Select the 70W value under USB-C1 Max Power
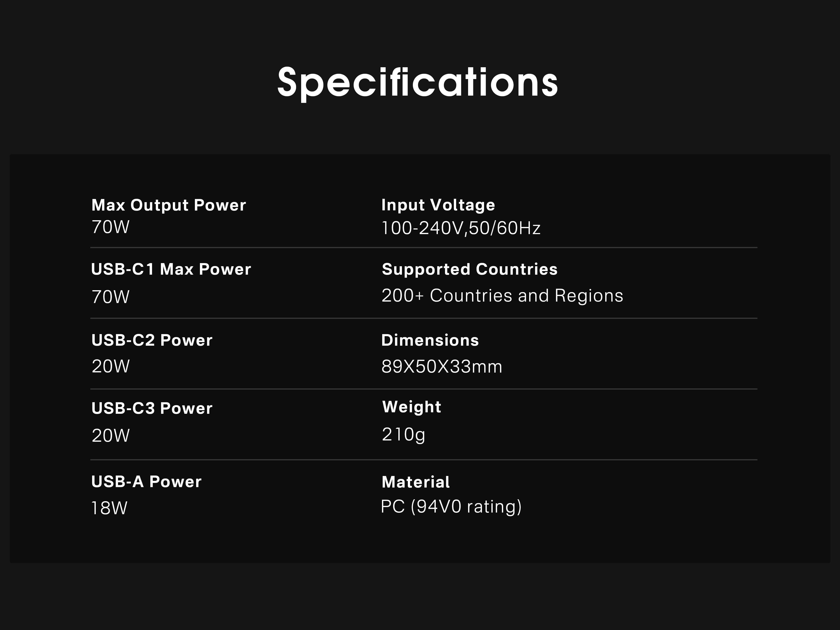 [x=110, y=297]
